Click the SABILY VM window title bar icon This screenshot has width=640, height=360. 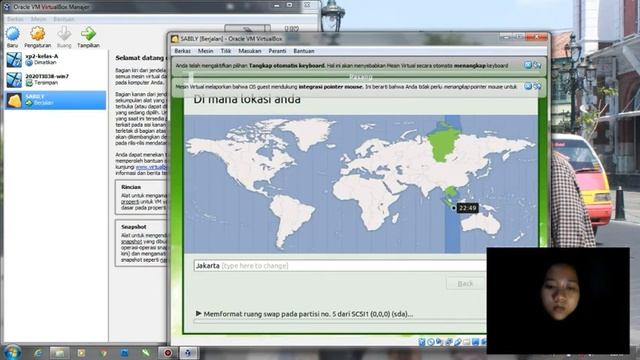coord(175,39)
